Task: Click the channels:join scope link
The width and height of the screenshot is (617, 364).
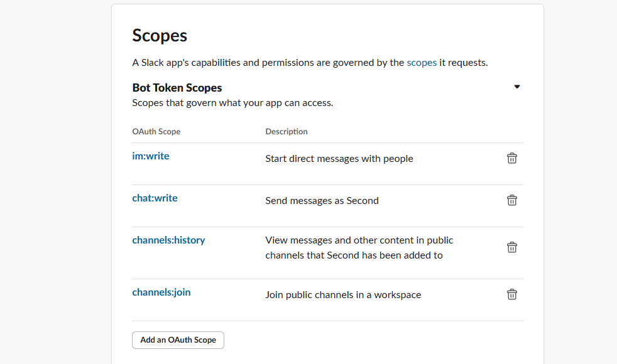Action: tap(161, 292)
